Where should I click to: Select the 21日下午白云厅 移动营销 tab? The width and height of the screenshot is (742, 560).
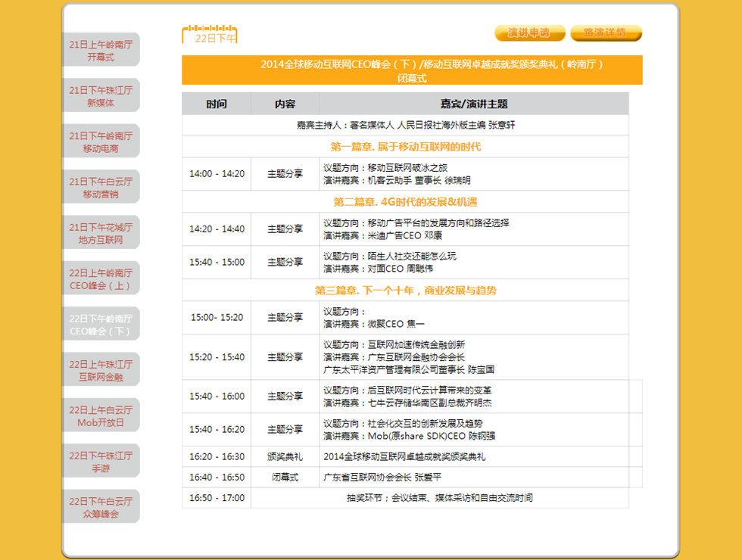click(x=101, y=188)
